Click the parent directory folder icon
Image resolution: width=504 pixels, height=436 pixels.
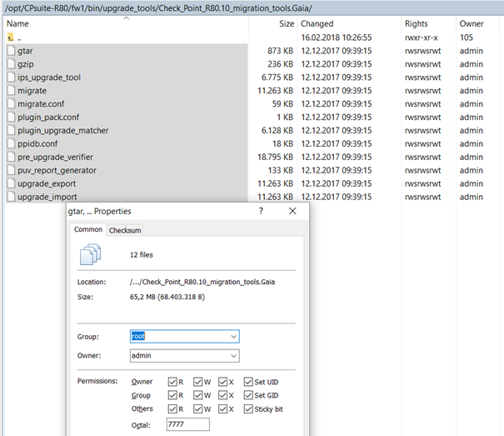(11, 38)
